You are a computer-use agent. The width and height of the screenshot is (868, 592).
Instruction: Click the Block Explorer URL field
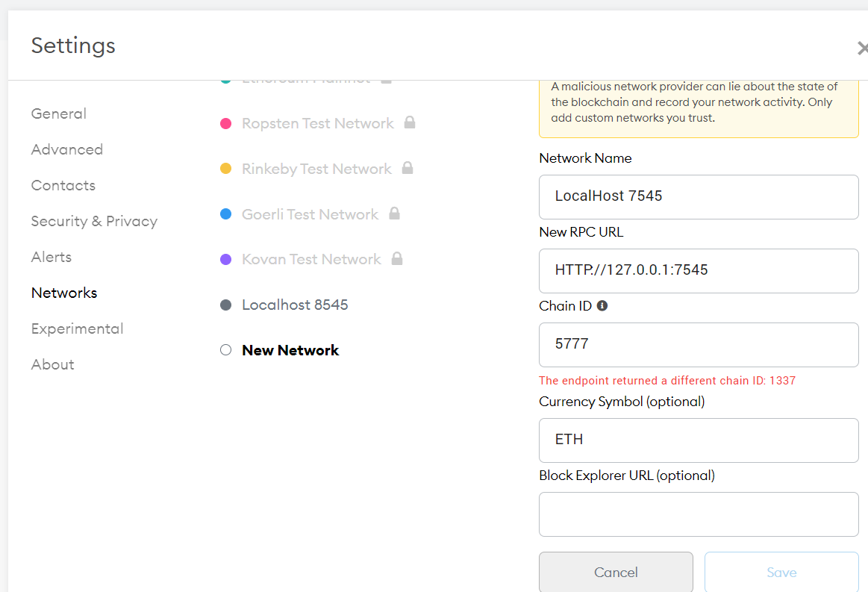[x=699, y=514]
